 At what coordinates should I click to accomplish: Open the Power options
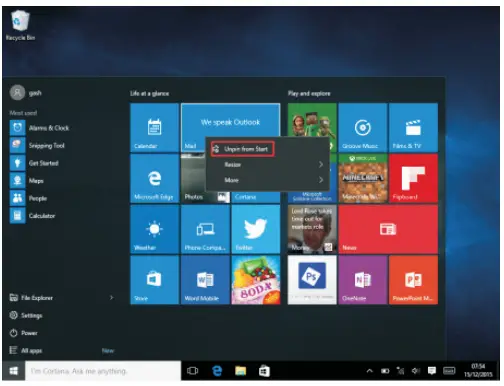click(x=24, y=333)
